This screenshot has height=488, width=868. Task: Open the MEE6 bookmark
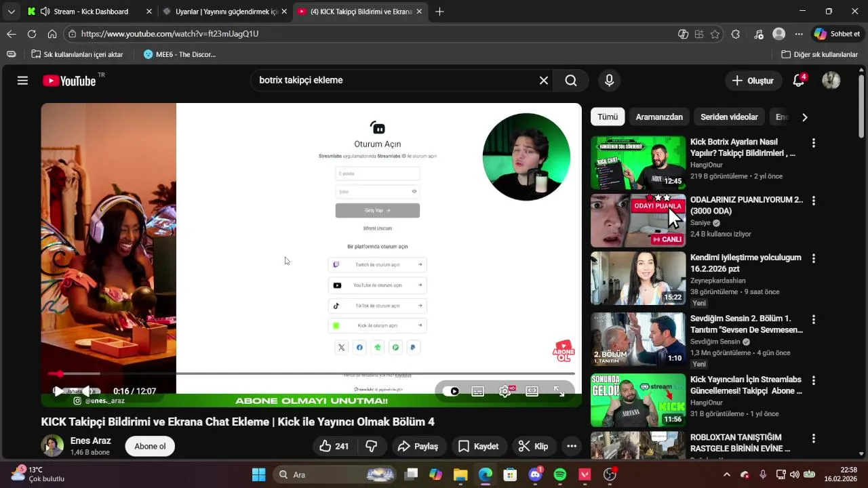pos(180,54)
